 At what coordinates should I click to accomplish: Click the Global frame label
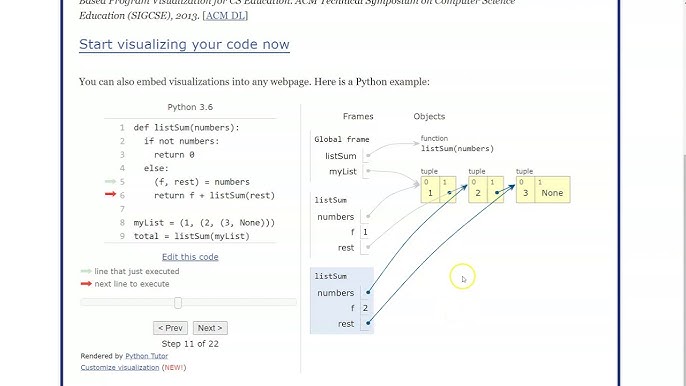click(x=342, y=139)
